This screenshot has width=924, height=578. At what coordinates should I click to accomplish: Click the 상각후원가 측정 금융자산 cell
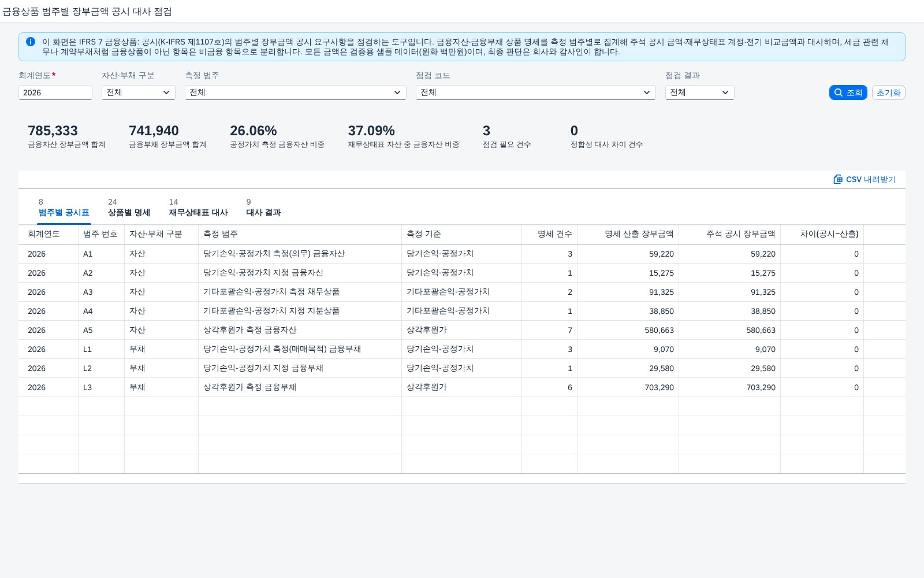click(300, 330)
